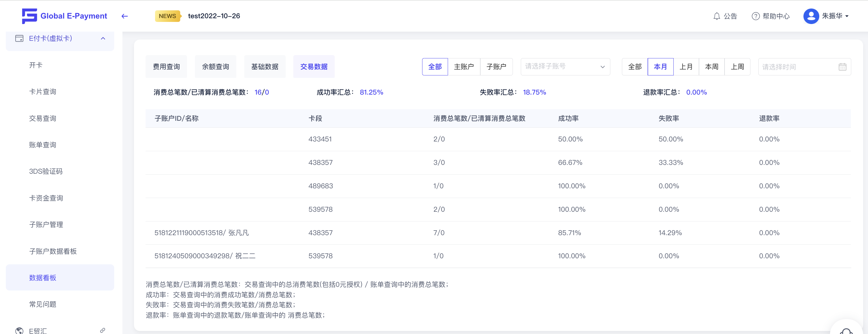The image size is (868, 334).
Task: Open 开卡 in the sidebar
Action: point(36,65)
